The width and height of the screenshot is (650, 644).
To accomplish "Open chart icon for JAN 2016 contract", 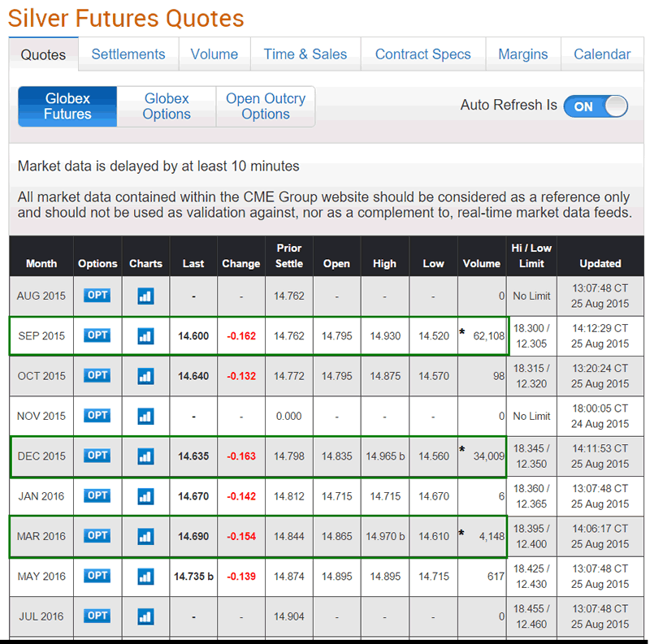I will pyautogui.click(x=145, y=495).
